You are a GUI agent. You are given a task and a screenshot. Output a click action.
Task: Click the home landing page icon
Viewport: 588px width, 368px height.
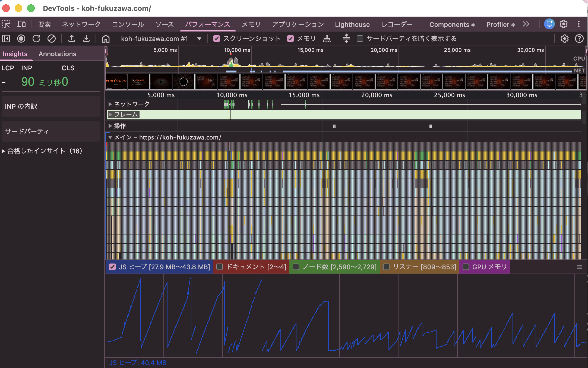(106, 39)
